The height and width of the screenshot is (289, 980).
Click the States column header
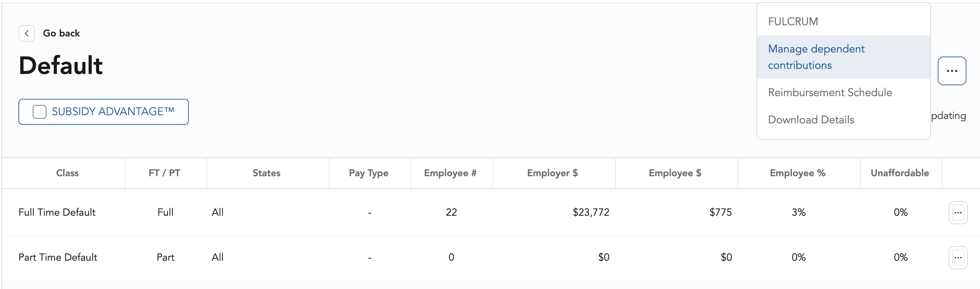[x=266, y=173]
